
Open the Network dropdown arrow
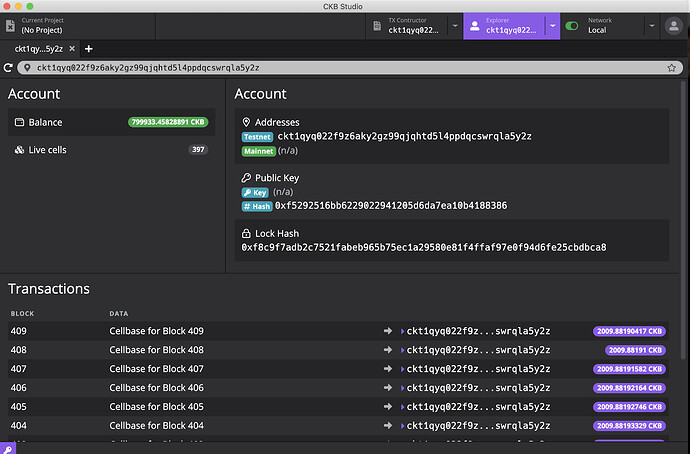[652, 26]
